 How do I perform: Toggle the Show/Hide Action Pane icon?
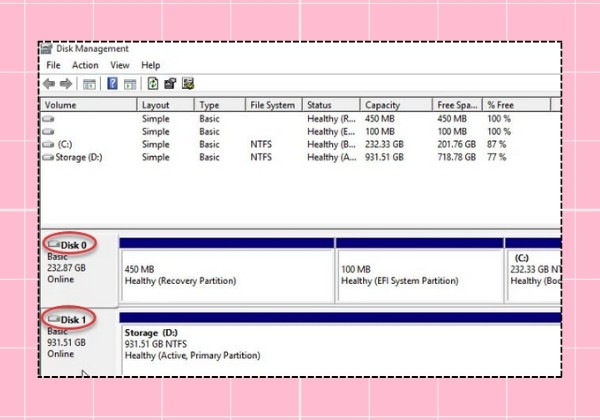point(130,83)
